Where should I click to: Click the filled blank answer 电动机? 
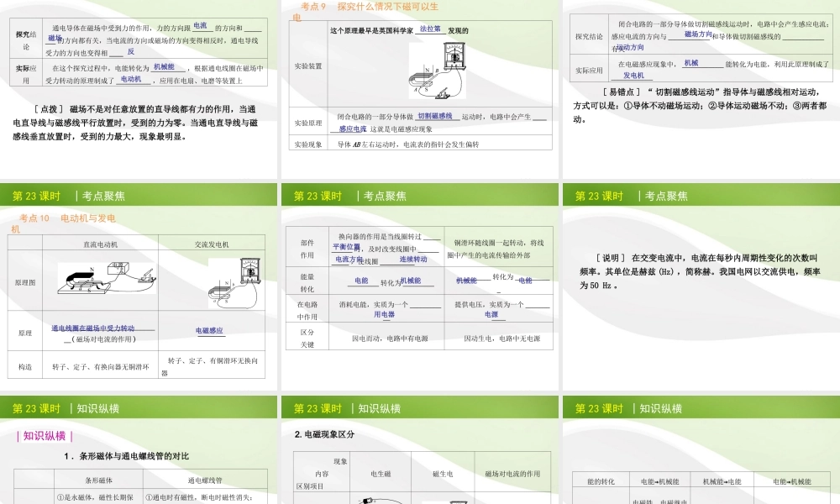click(x=131, y=80)
